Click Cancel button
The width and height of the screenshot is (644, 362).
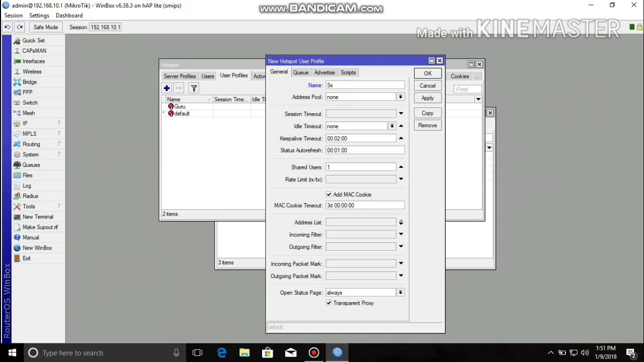[x=428, y=86]
